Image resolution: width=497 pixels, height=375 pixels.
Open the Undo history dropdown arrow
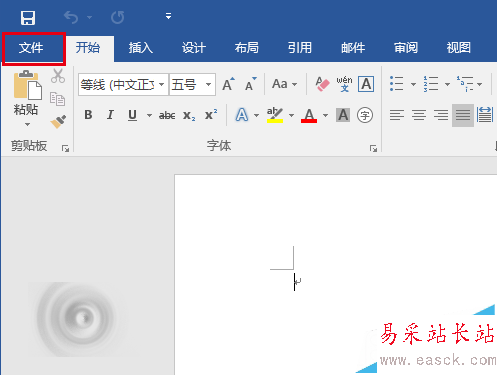point(89,17)
